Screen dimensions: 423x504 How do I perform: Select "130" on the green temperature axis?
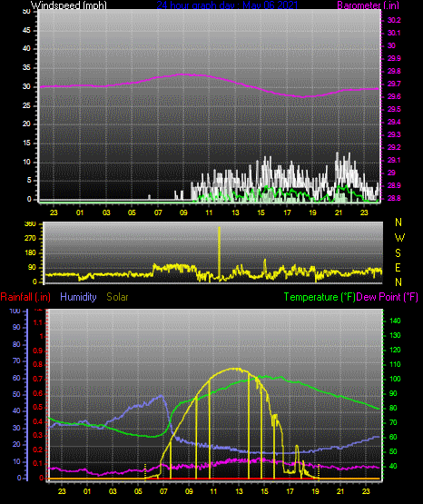395,335
